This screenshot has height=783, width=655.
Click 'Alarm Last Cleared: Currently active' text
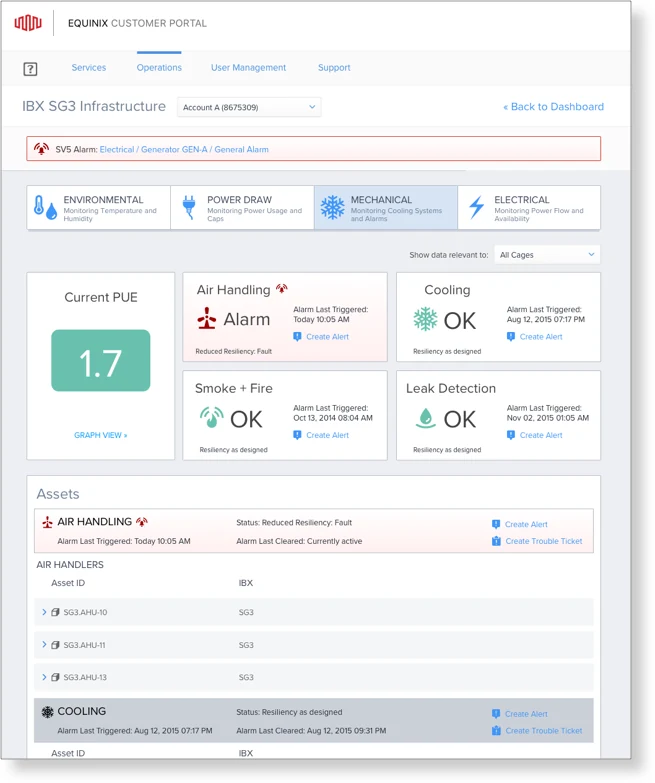[299, 541]
